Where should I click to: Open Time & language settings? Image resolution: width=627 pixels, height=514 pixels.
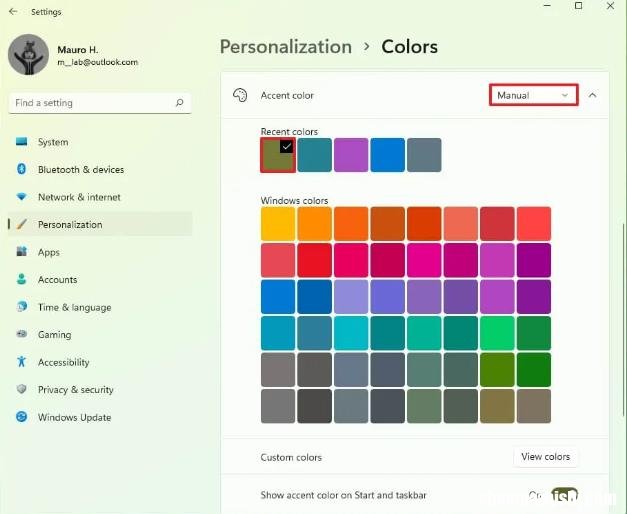pyautogui.click(x=100, y=307)
